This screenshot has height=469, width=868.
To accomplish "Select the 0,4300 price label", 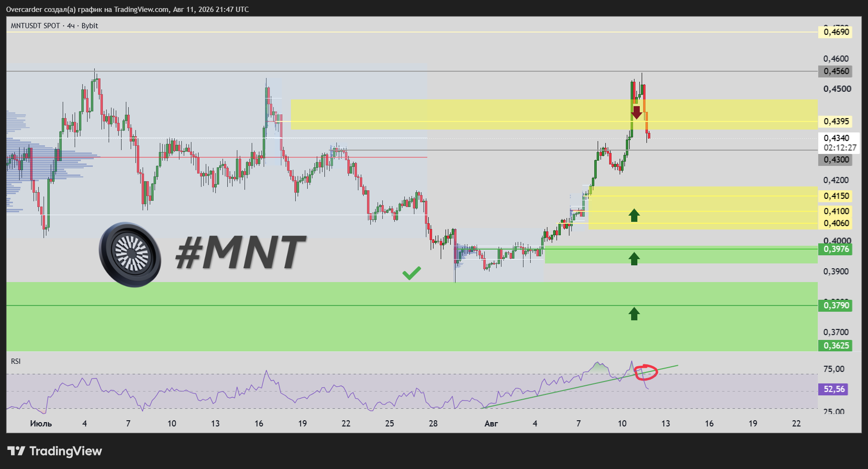I will [x=835, y=160].
